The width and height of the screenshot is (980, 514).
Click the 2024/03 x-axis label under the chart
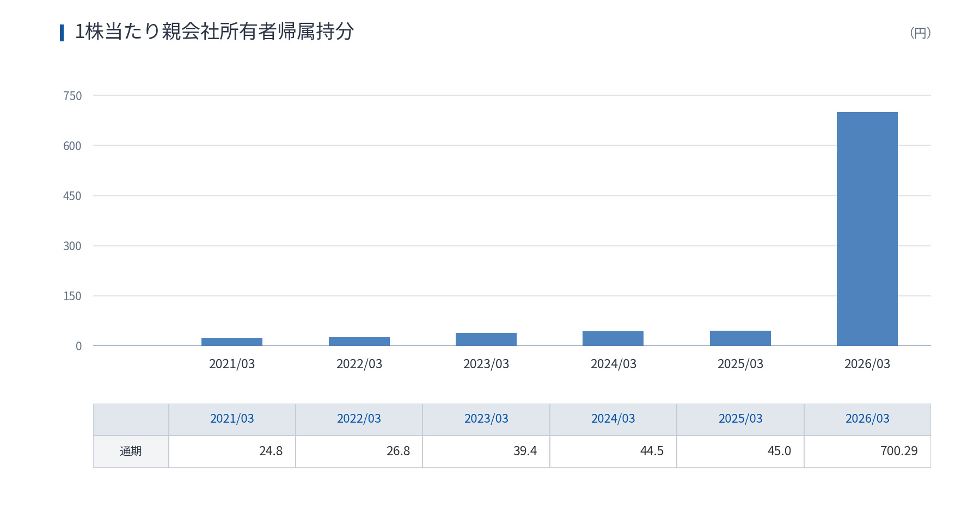(614, 364)
